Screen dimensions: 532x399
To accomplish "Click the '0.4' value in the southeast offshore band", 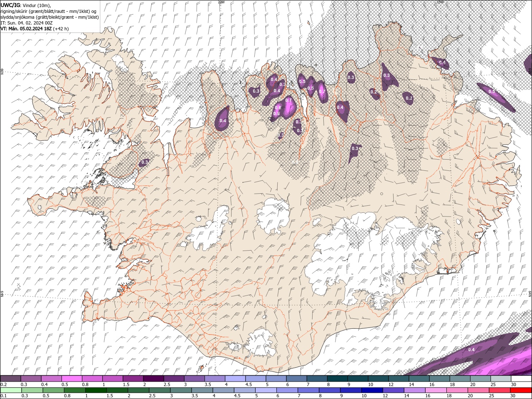I will (471, 350).
